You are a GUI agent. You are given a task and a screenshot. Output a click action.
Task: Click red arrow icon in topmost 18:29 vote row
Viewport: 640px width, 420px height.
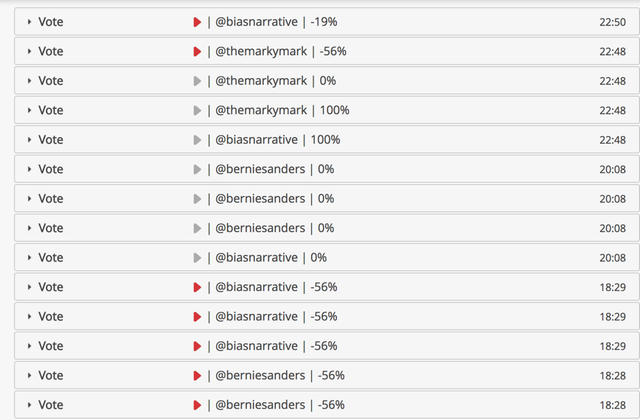198,287
